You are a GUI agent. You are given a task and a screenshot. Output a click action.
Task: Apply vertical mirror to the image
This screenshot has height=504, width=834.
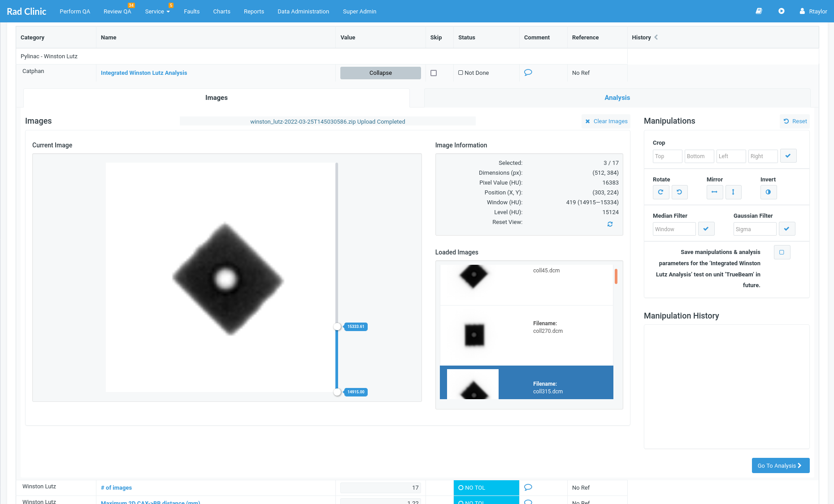click(x=734, y=192)
